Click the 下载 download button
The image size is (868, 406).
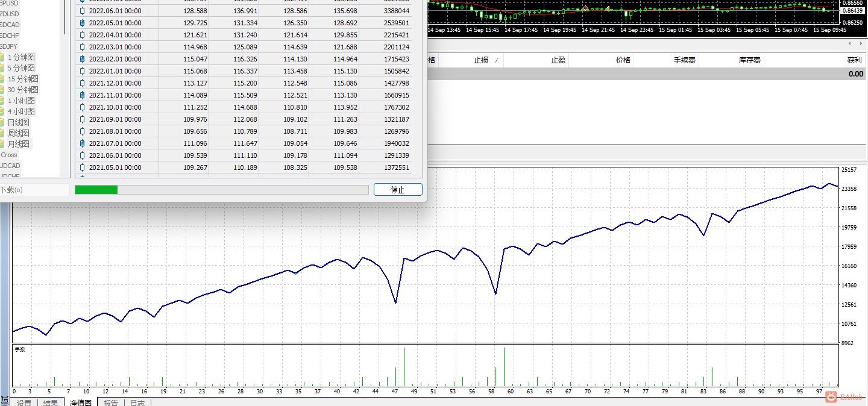click(x=34, y=190)
